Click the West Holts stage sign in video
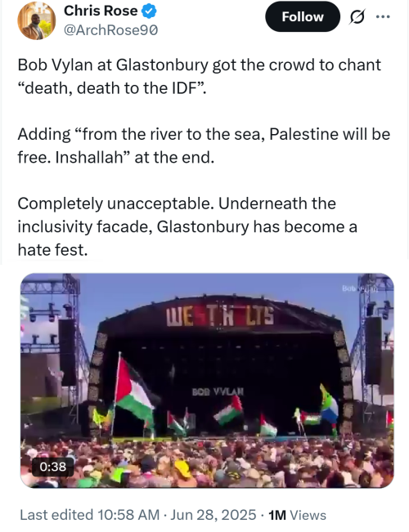The image size is (409, 532). (x=220, y=316)
